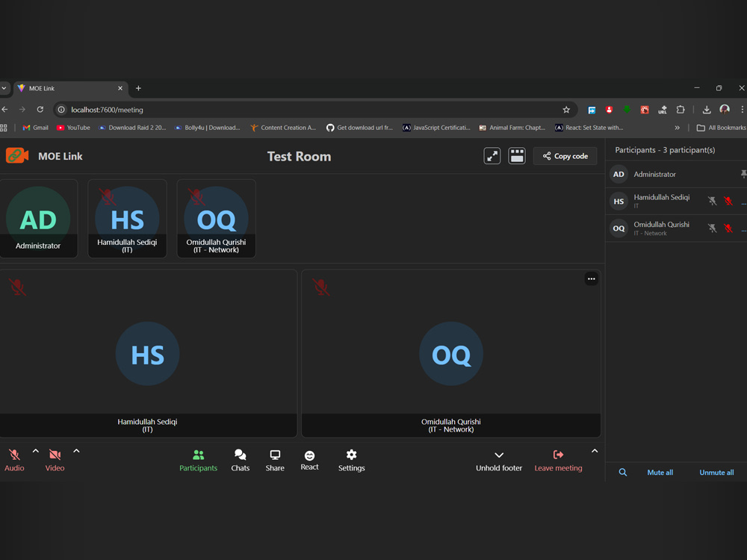Click the pin icon in Administrator row

(744, 174)
